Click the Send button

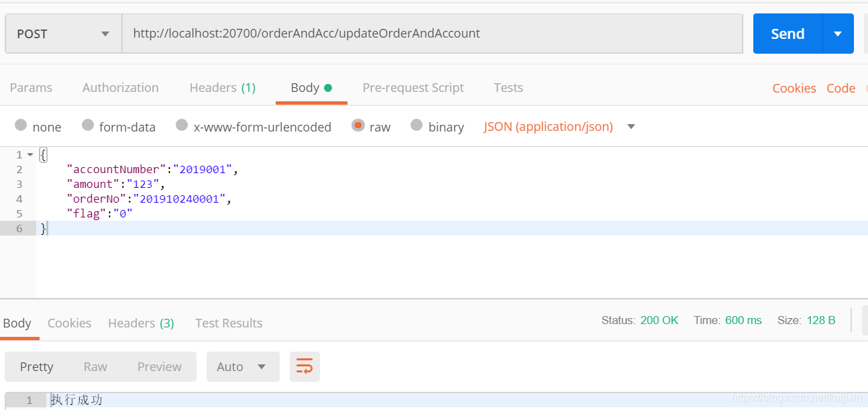[x=788, y=34]
